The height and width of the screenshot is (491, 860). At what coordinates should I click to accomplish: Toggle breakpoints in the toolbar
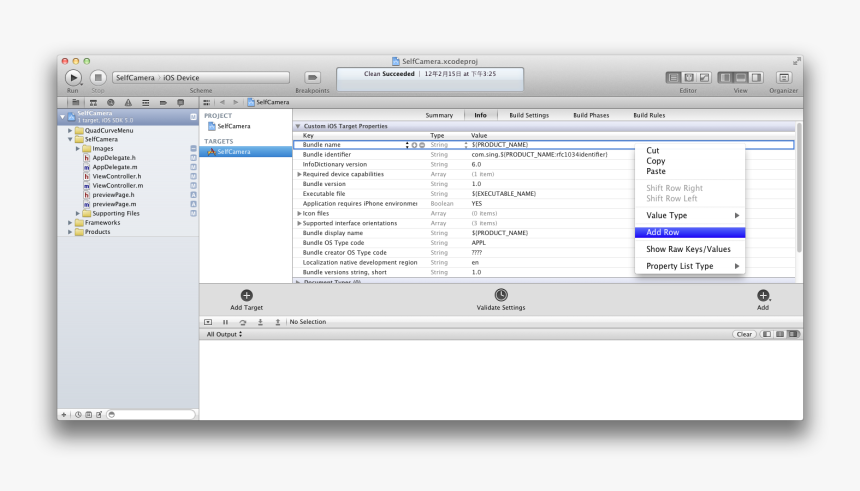(312, 77)
